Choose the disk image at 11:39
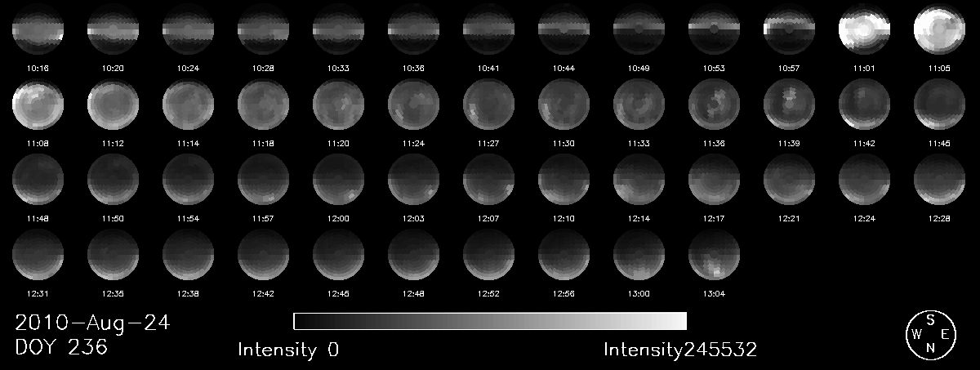 pyautogui.click(x=790, y=105)
